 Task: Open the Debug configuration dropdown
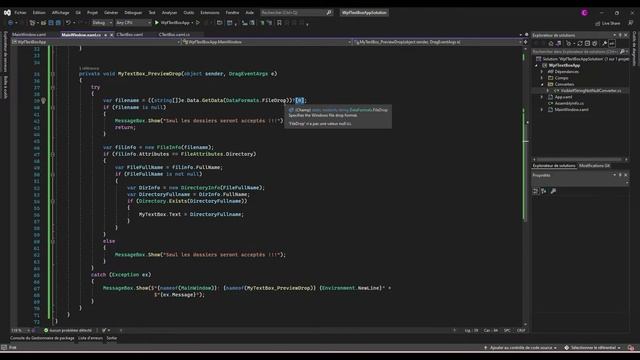[102, 23]
